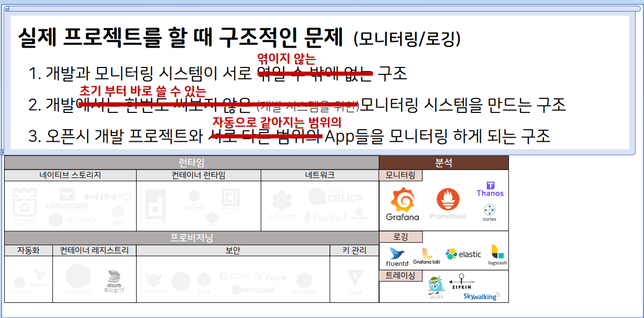Click the '자동화' column header
644x318 pixels.
(x=28, y=251)
